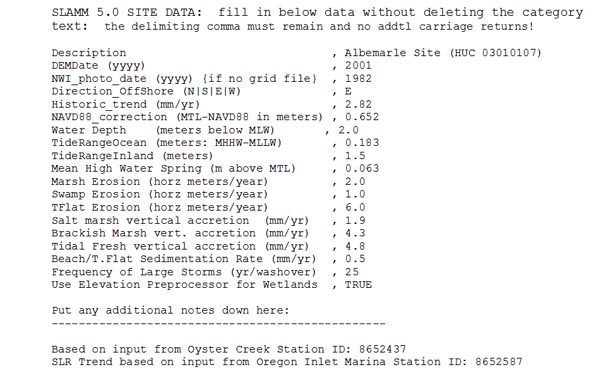600x371 pixels.
Task: Click the DEMDate value 2001
Action: pyautogui.click(x=358, y=65)
